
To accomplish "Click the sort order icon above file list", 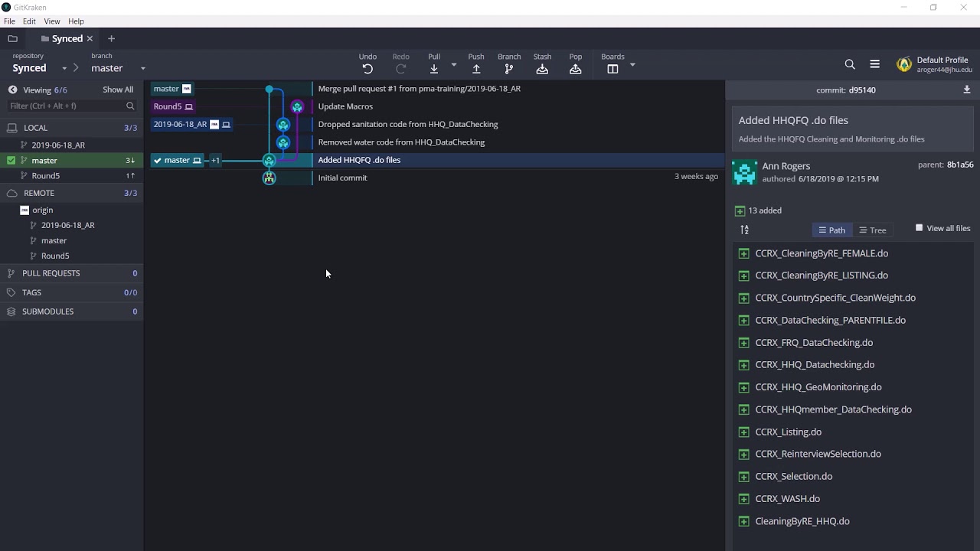I will [744, 230].
